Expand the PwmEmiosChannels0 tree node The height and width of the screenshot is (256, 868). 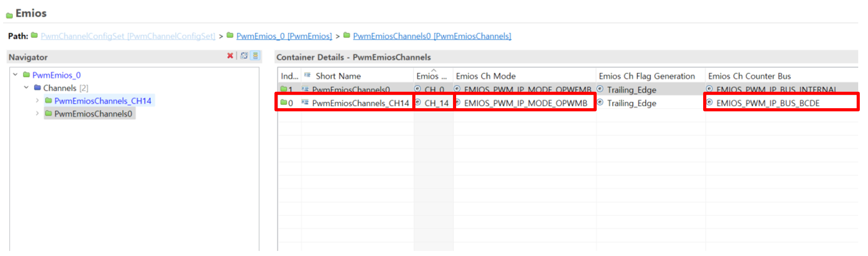point(37,114)
